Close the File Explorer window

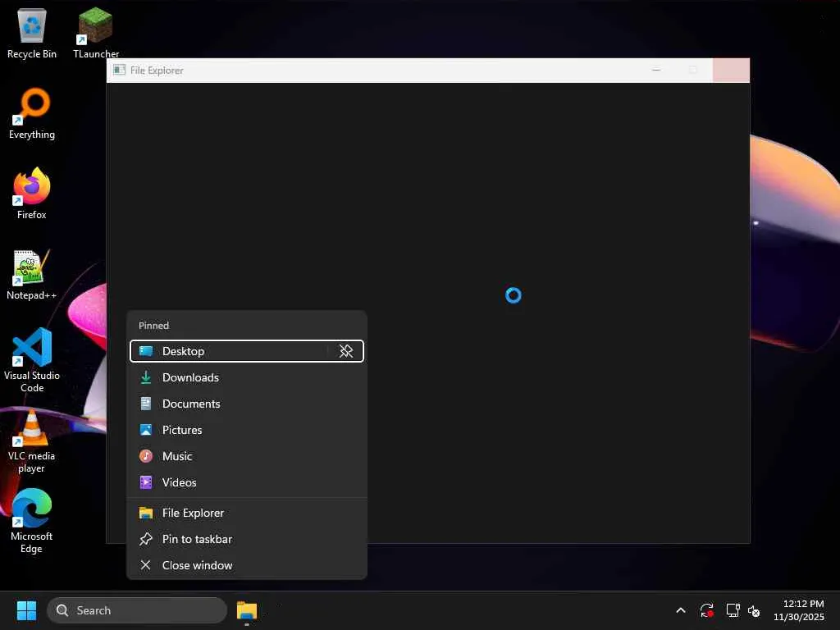[x=731, y=71]
